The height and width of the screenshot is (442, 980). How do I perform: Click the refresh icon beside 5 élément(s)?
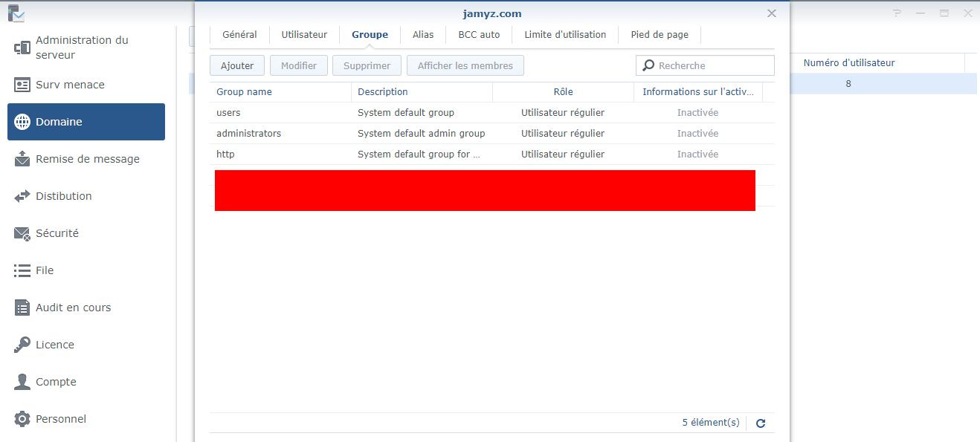click(761, 423)
